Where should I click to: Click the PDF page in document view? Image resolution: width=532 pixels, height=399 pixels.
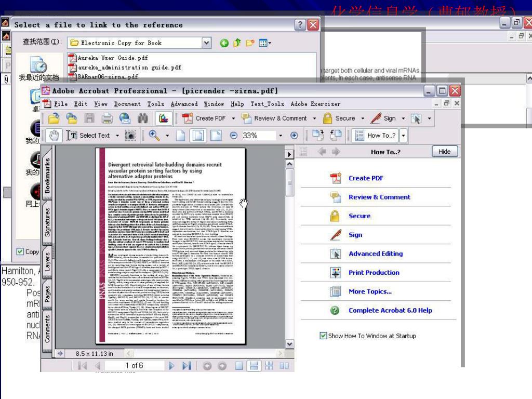[x=170, y=246]
